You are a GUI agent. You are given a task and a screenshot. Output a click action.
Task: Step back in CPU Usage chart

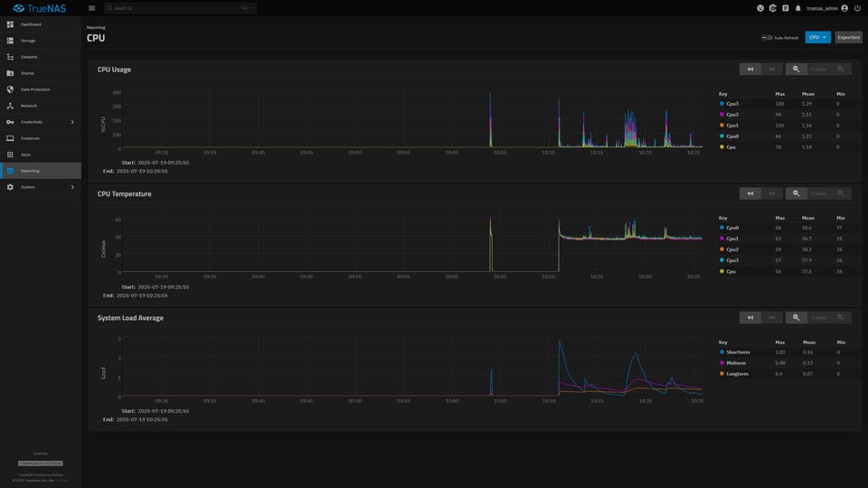pos(750,70)
